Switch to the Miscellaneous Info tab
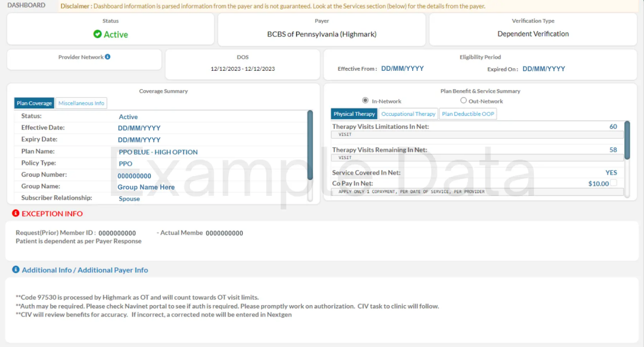 [81, 103]
